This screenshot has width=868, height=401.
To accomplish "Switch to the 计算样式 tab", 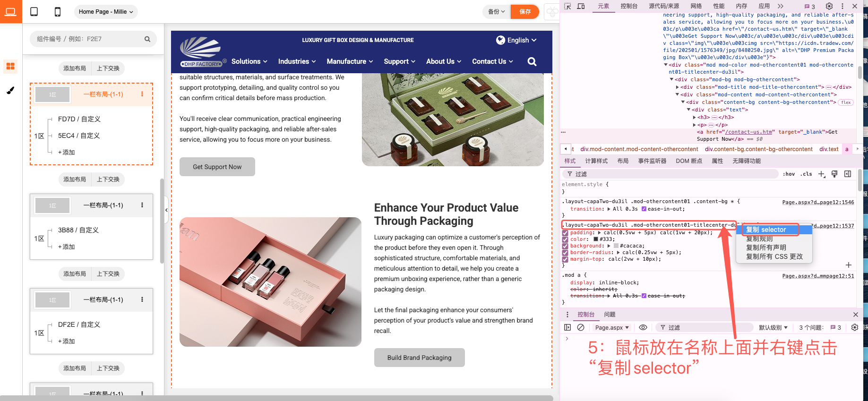I will point(596,161).
